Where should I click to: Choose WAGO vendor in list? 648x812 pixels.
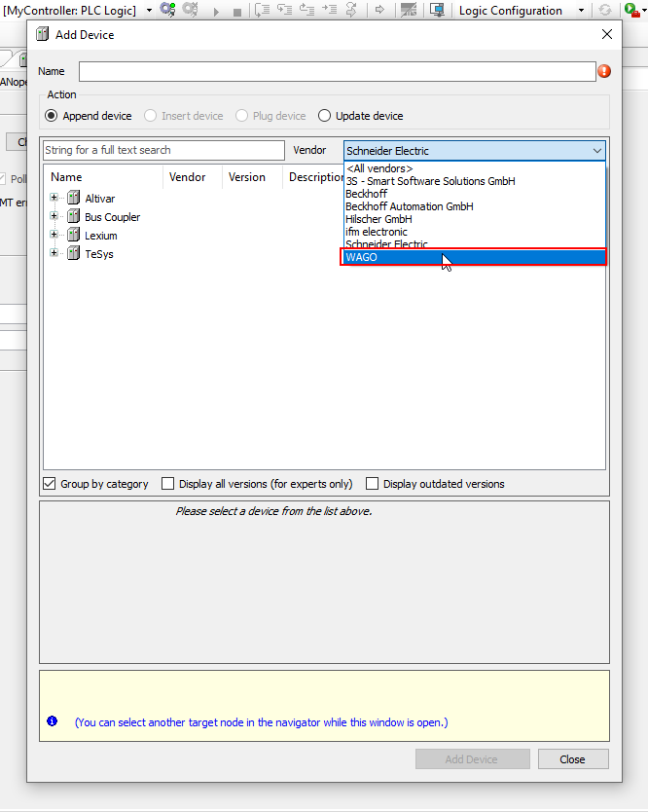(475, 257)
